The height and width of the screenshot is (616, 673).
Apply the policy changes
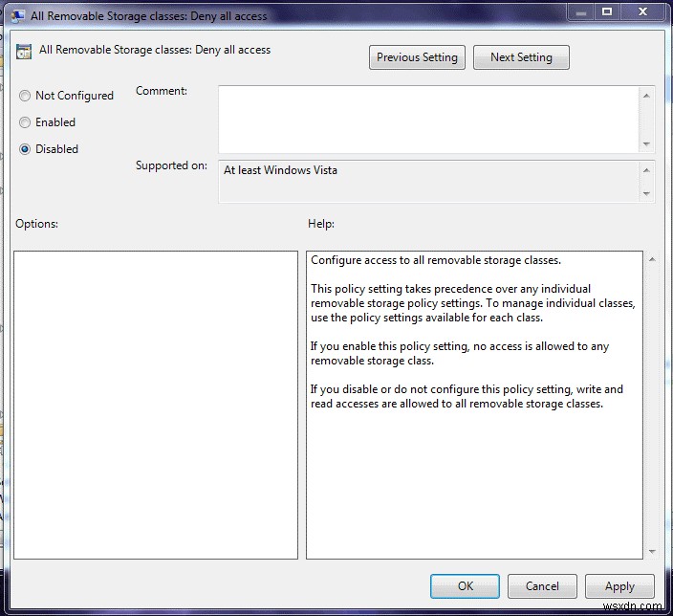pos(619,586)
